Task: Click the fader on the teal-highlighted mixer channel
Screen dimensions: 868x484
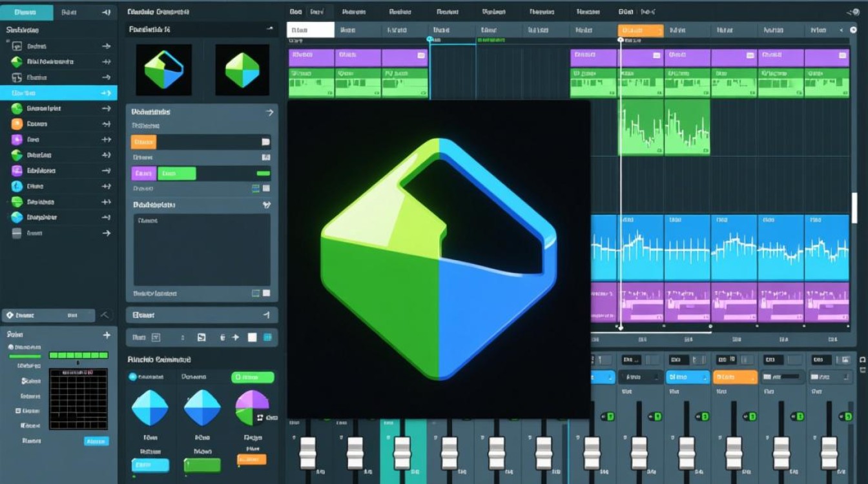Action: [402, 452]
